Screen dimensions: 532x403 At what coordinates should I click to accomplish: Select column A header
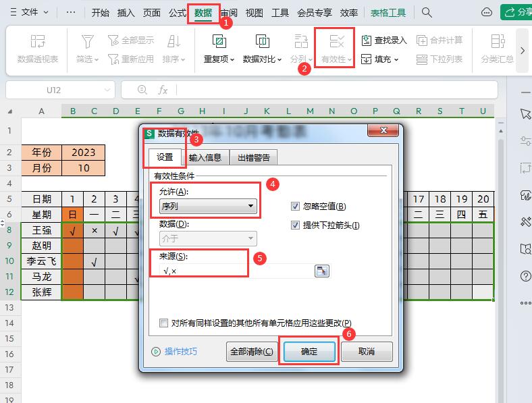click(41, 111)
